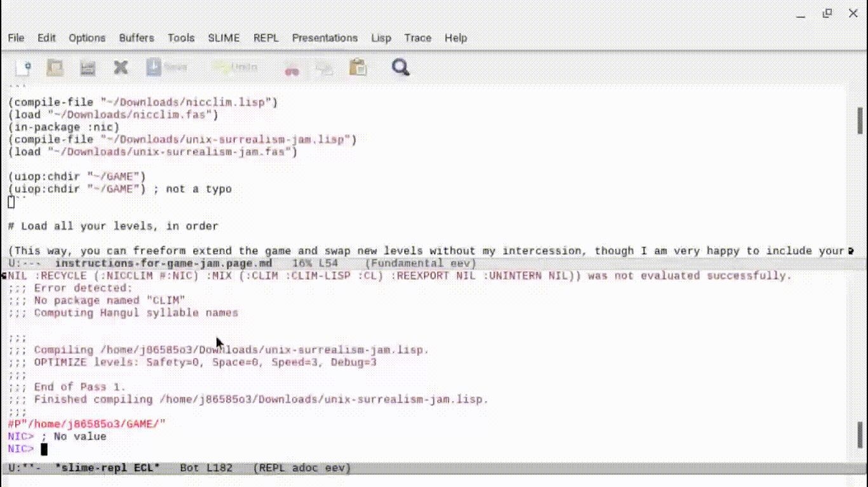Open the Lisp menu dropdown

381,38
